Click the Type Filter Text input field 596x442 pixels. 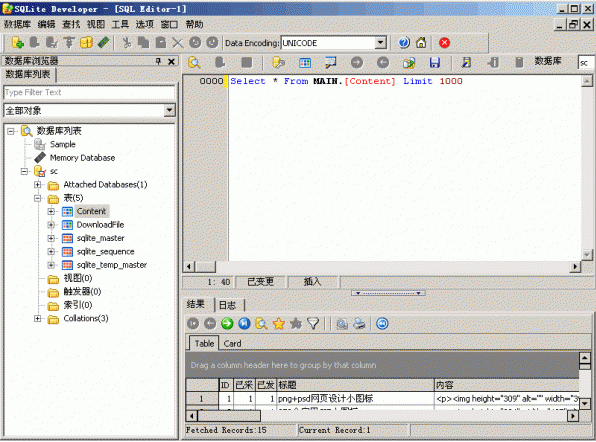pos(89,92)
